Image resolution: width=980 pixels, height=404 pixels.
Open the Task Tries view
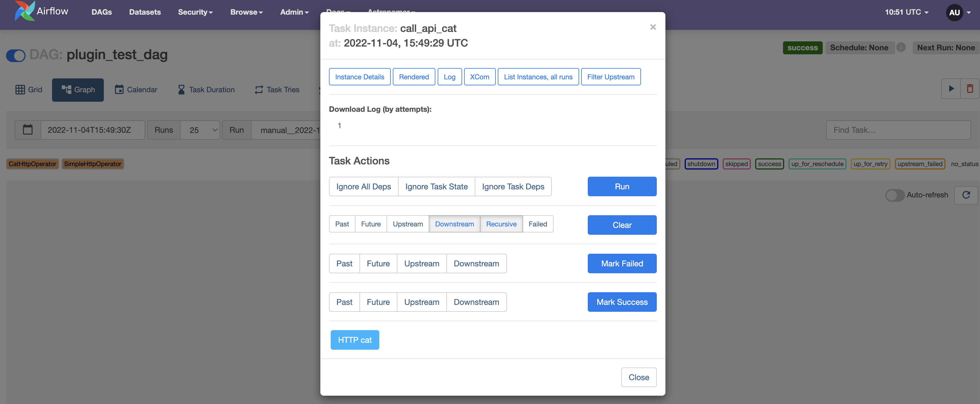[x=277, y=90]
